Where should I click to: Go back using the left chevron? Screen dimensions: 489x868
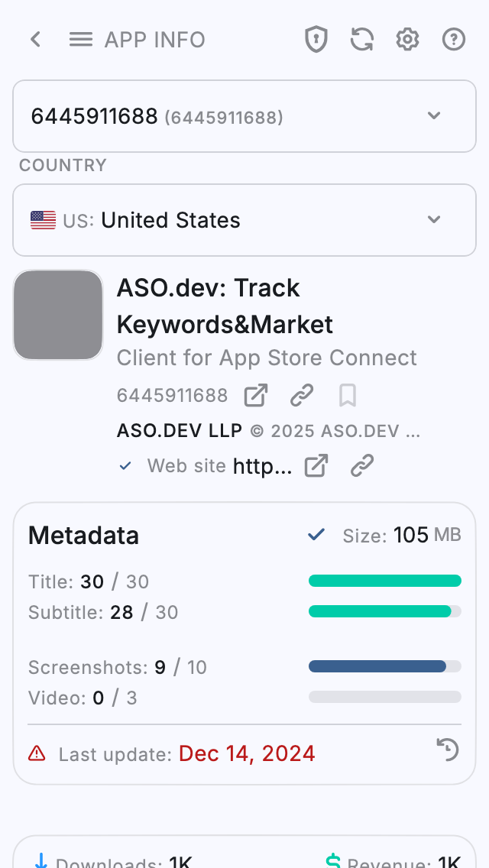tap(35, 39)
